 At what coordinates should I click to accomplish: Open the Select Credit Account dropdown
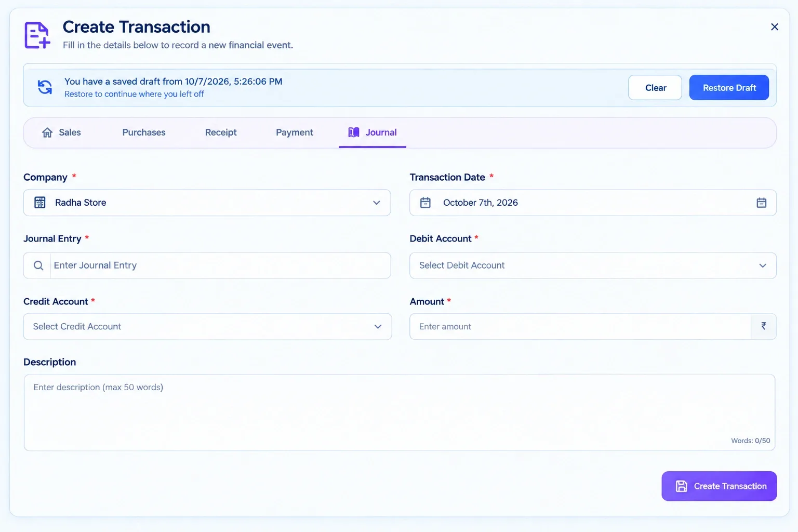(x=207, y=326)
